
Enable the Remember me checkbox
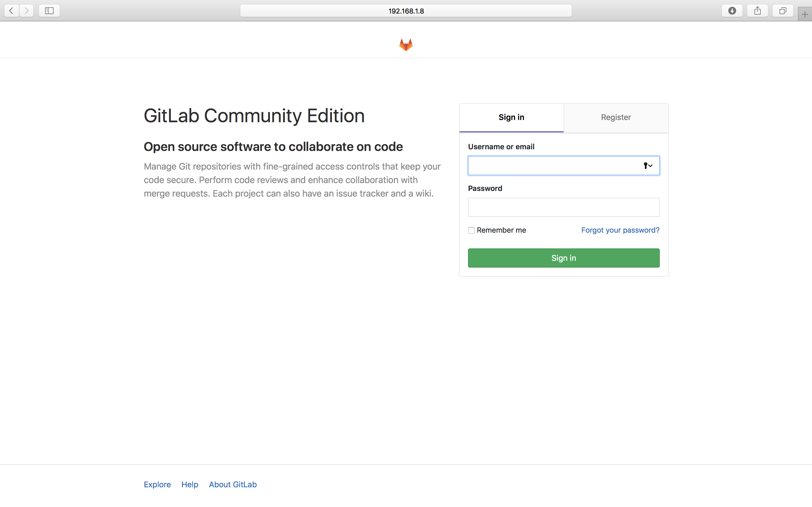click(471, 230)
